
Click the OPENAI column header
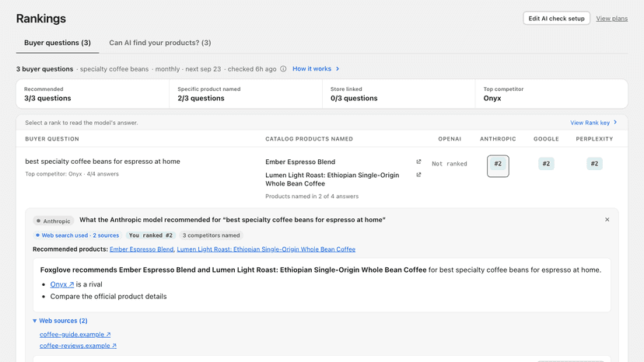click(450, 139)
